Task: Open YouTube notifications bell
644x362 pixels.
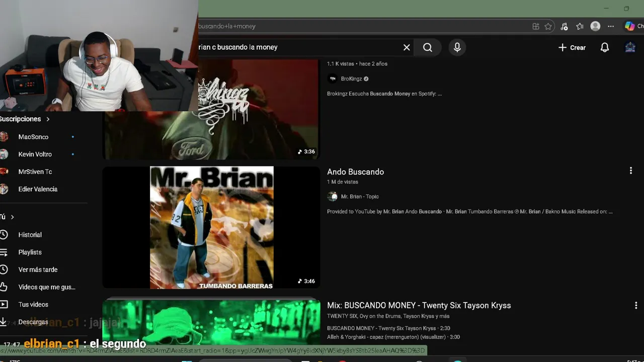Action: (x=605, y=47)
